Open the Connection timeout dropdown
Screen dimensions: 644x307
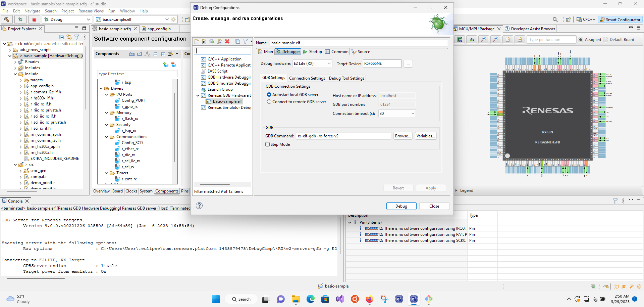(x=397, y=114)
